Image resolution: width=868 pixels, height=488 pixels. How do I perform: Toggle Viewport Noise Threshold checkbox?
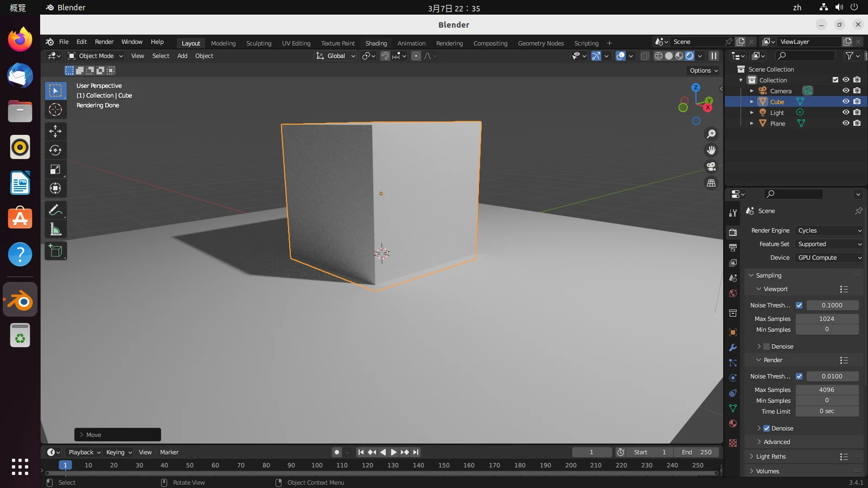point(799,305)
